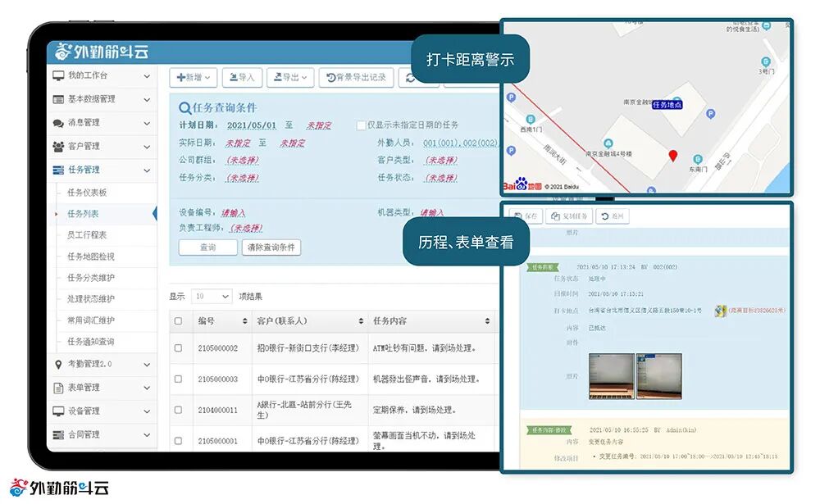Click the 考勤管理2.0 location pin icon
This screenshot has height=504, width=820.
[58, 363]
